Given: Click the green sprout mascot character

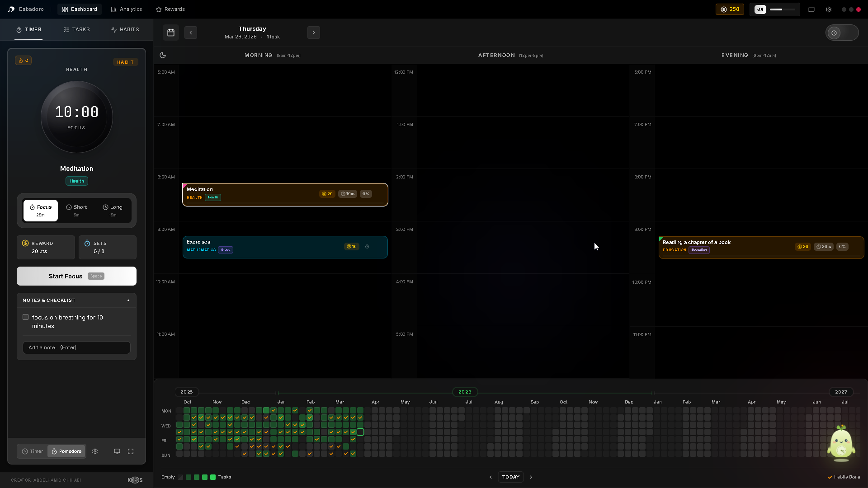Looking at the screenshot, I should 841,443.
